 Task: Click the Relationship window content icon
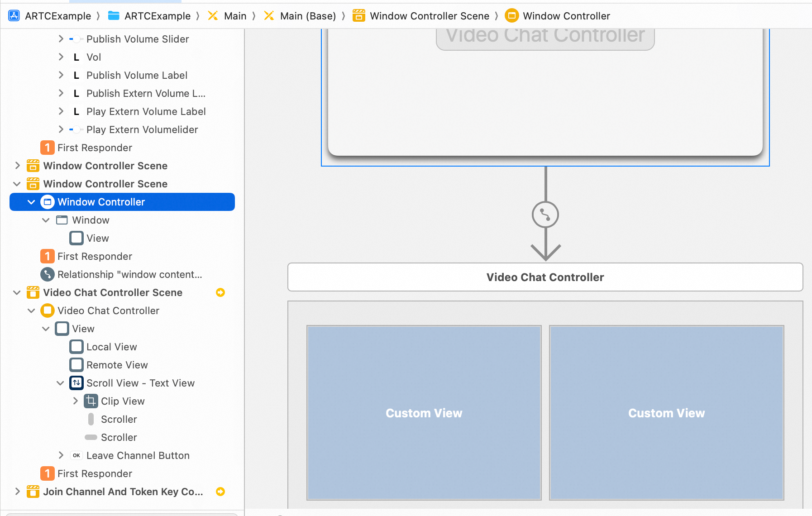pos(48,274)
